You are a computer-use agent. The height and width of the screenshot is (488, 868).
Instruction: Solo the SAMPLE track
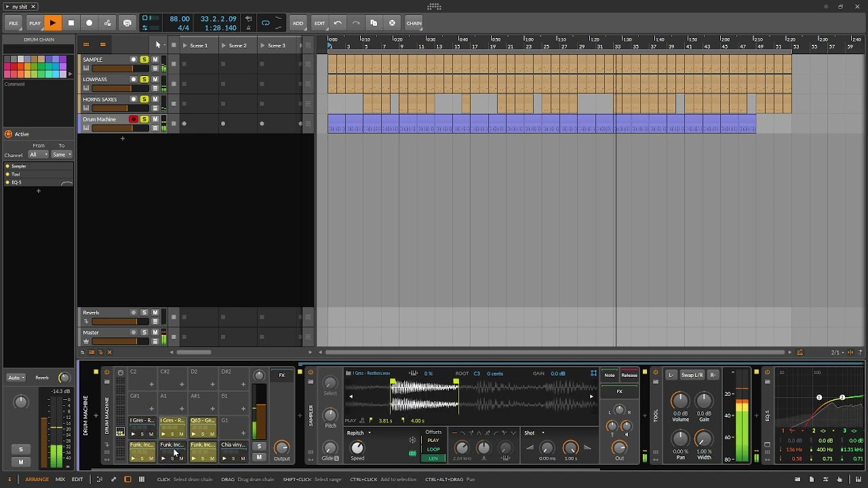(x=144, y=60)
